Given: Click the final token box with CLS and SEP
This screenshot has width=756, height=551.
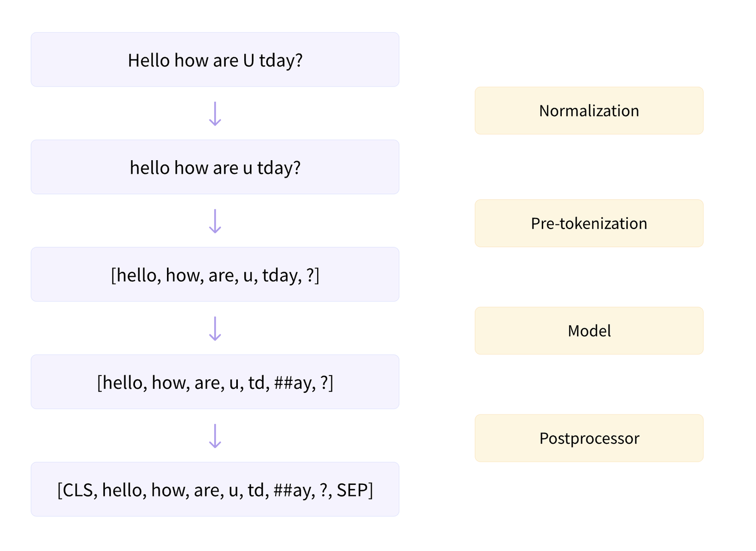Looking at the screenshot, I should coord(215,490).
